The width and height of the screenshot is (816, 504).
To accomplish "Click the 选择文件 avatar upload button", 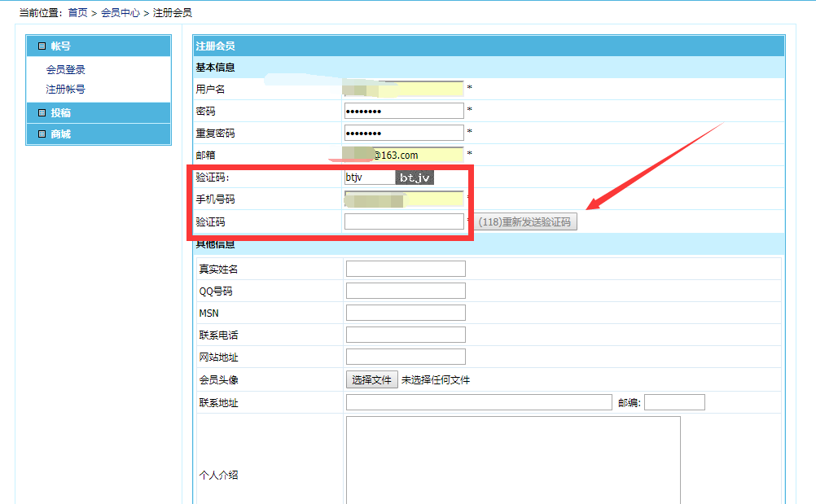I will [372, 380].
